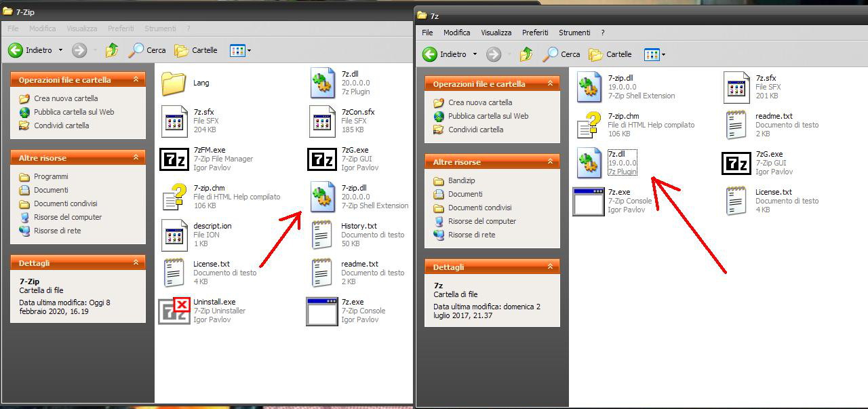Open Modifica menu in 7z window
The image size is (868, 409).
[x=457, y=33]
